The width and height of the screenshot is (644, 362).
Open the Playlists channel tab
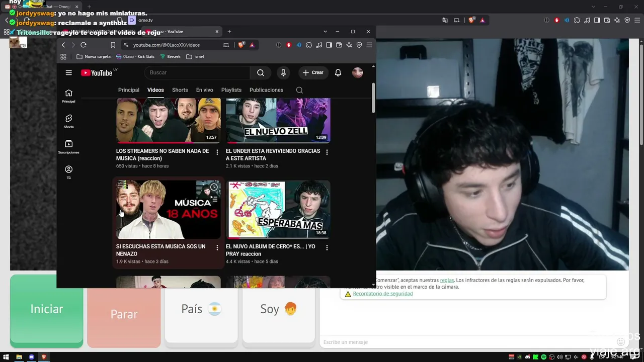pos(231,90)
